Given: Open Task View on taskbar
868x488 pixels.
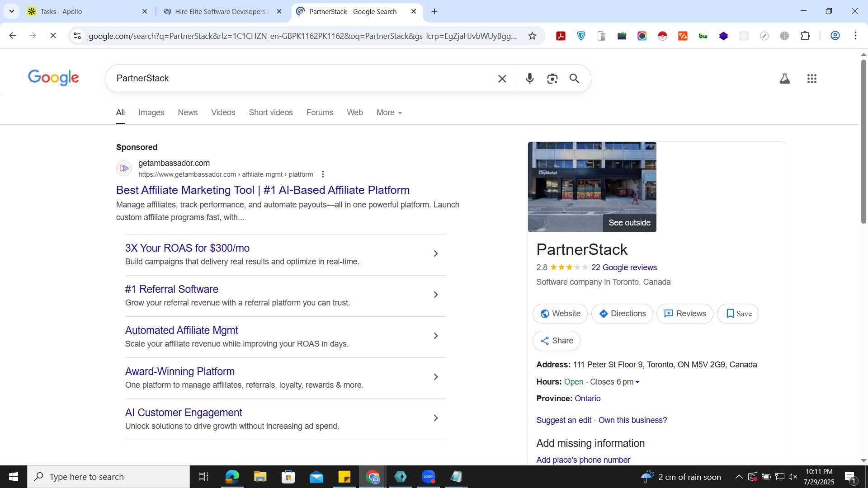Looking at the screenshot, I should tap(203, 477).
